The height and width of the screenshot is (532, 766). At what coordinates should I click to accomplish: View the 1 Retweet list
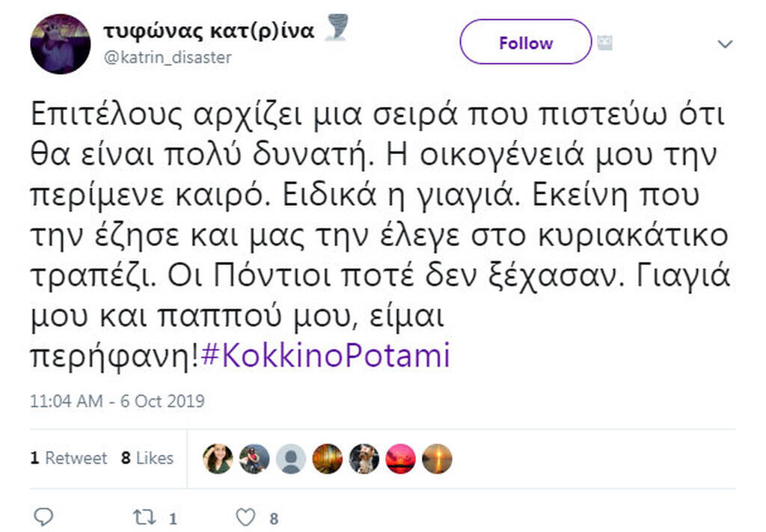click(x=69, y=458)
